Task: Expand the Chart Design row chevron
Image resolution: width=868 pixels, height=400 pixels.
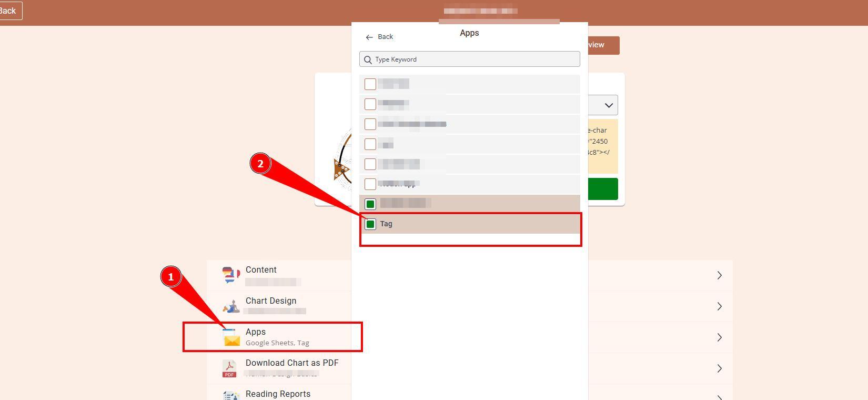Action: click(719, 306)
